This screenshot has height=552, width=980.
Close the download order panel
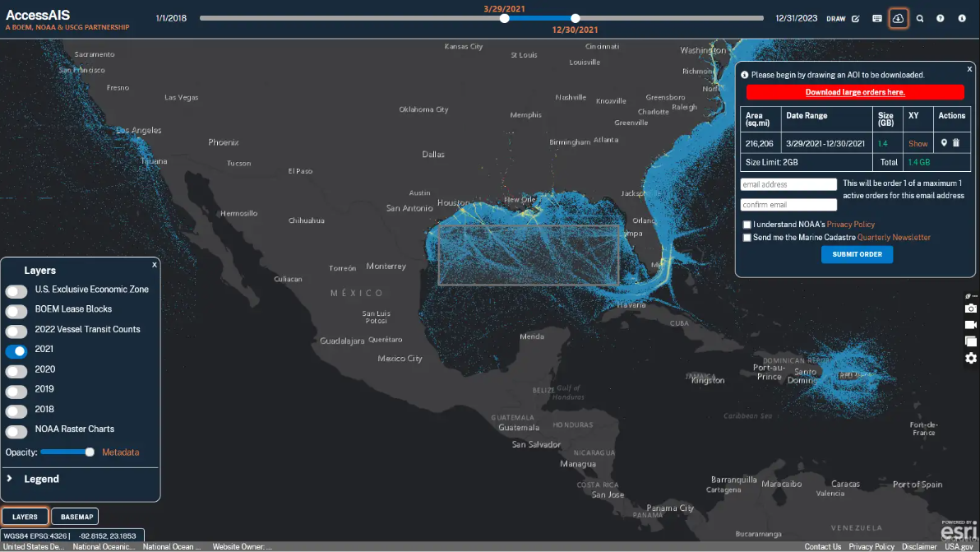[x=969, y=69]
